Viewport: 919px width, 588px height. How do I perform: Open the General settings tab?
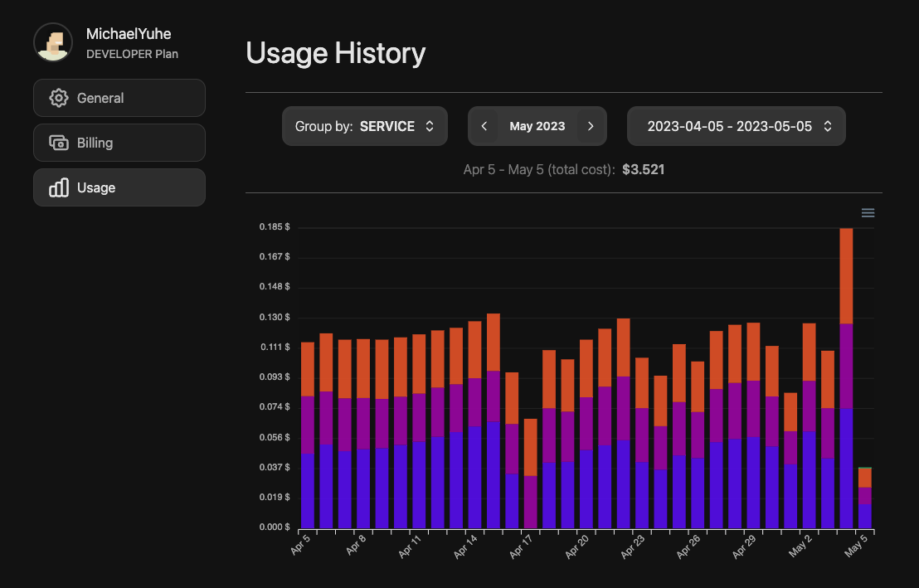[119, 98]
